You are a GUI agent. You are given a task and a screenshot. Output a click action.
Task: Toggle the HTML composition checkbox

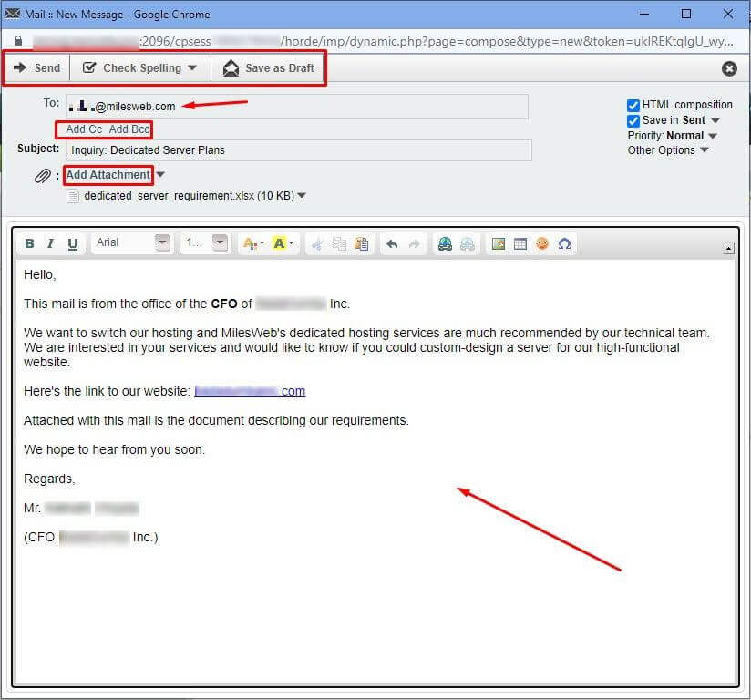[633, 105]
